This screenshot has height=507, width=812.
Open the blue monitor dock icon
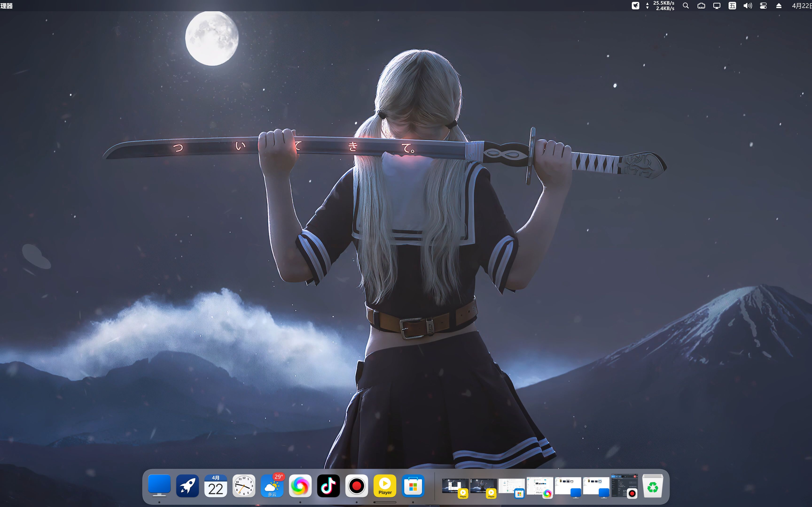coord(159,486)
